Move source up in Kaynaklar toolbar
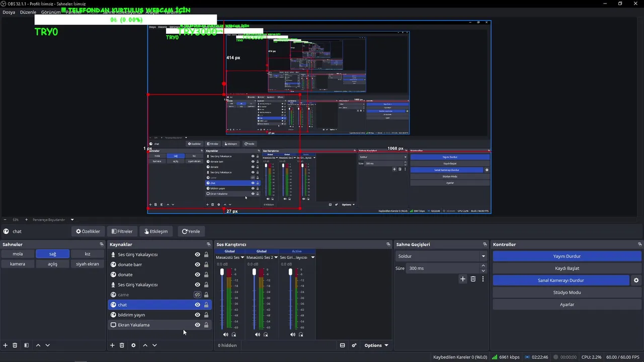This screenshot has width=644, height=362. (145, 345)
